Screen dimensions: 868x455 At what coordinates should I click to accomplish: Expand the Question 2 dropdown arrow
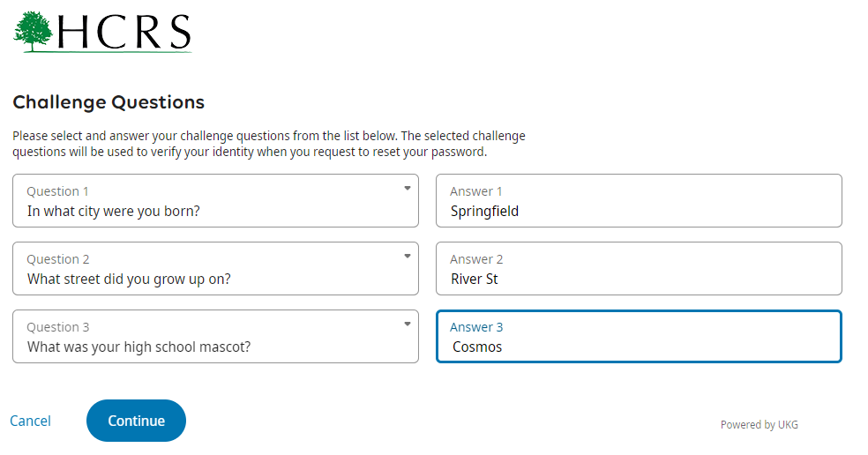click(x=407, y=256)
